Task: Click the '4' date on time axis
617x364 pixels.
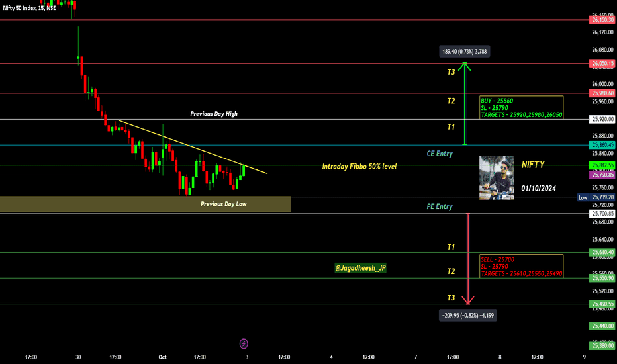Action: pyautogui.click(x=331, y=357)
